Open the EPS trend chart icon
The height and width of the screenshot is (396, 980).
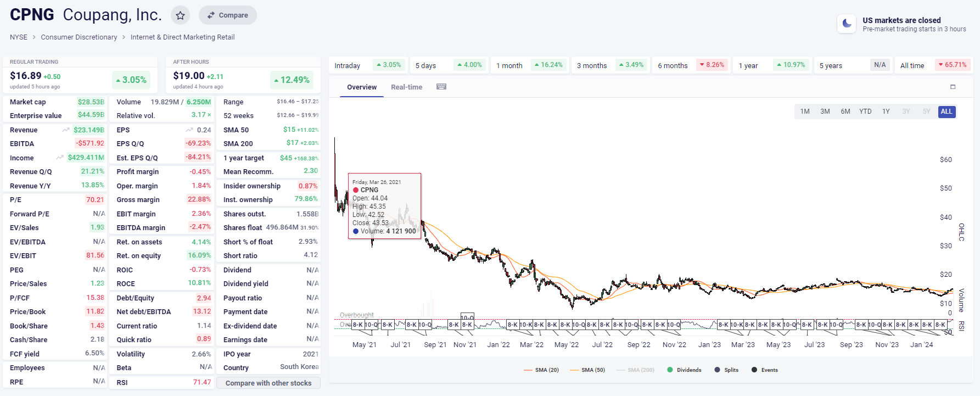(189, 130)
